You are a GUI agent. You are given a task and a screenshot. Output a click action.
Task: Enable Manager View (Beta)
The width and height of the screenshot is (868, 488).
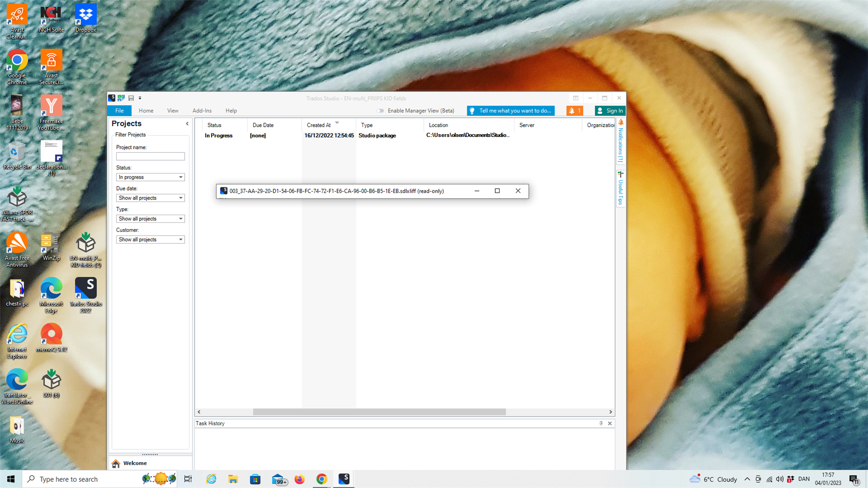380,110
